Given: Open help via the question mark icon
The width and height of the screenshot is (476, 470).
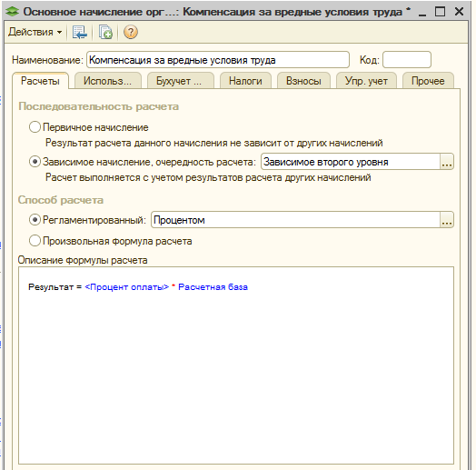Looking at the screenshot, I should (x=131, y=32).
